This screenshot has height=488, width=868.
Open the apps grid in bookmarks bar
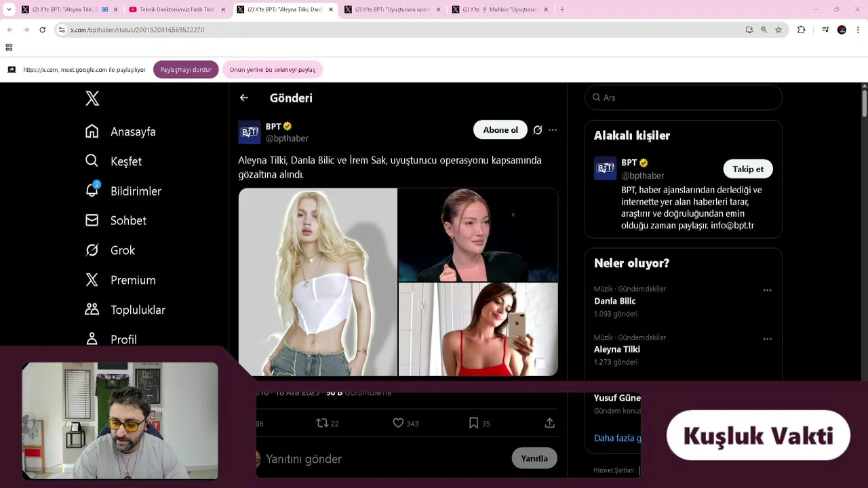point(9,47)
